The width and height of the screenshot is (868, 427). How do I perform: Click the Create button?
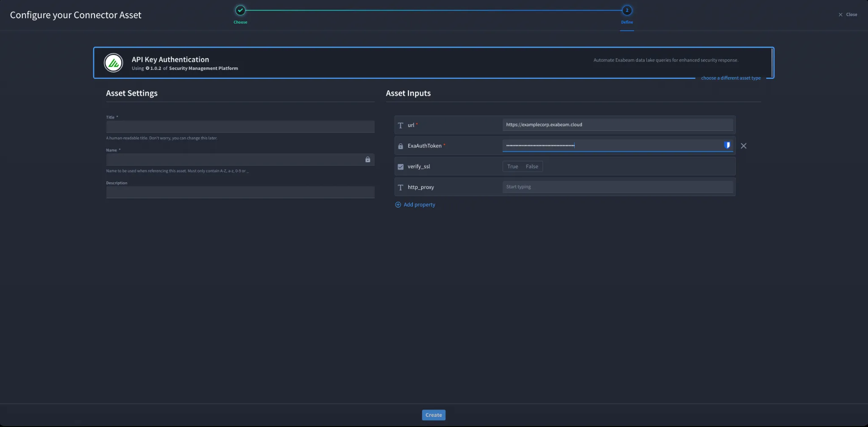[x=434, y=415]
